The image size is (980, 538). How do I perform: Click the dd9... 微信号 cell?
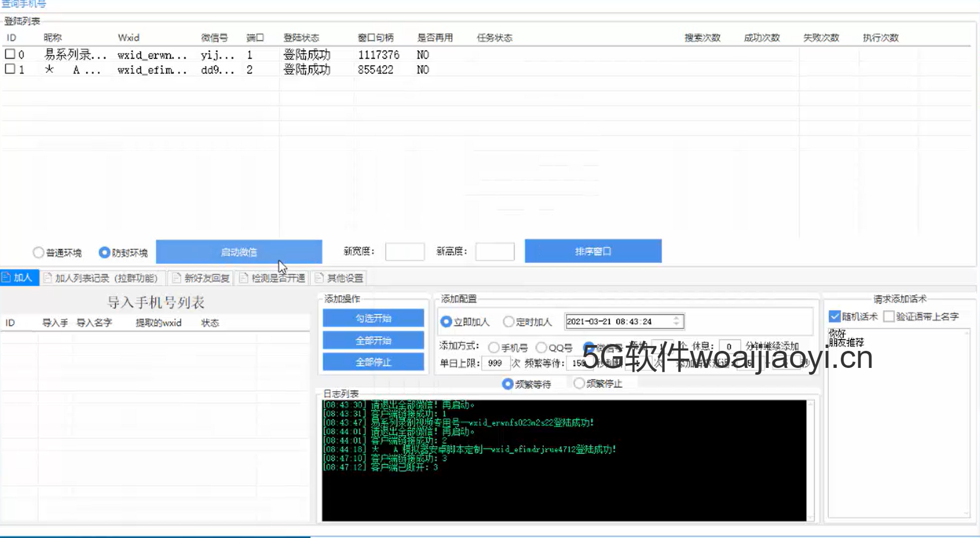tap(217, 70)
